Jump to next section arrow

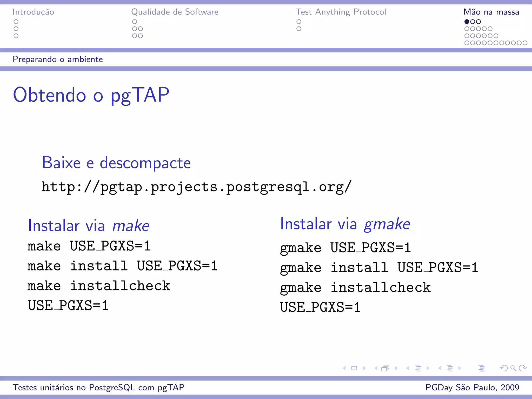tap(460, 368)
